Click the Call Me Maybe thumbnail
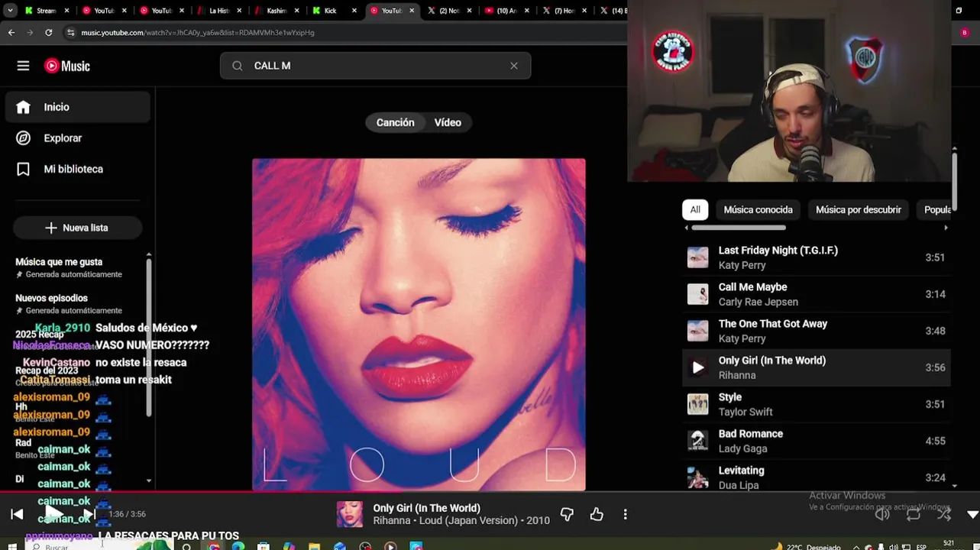 click(x=697, y=294)
